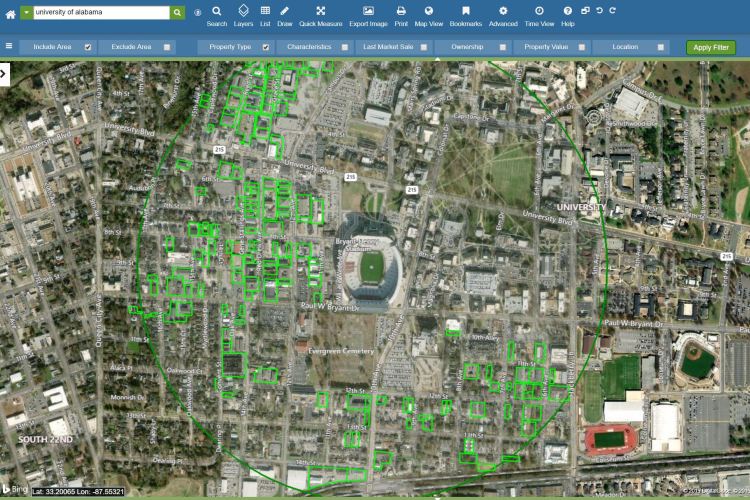
Task: Open the Help question mark tool
Action: click(x=567, y=16)
